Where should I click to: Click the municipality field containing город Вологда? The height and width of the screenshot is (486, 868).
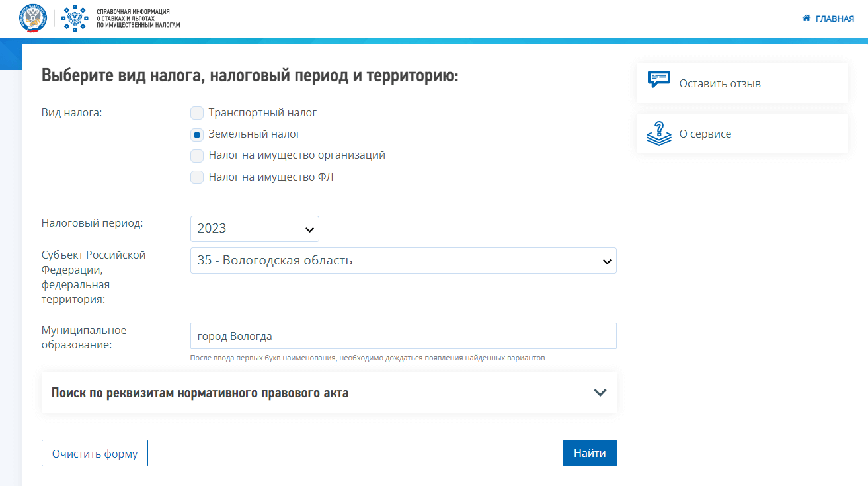[x=403, y=336]
